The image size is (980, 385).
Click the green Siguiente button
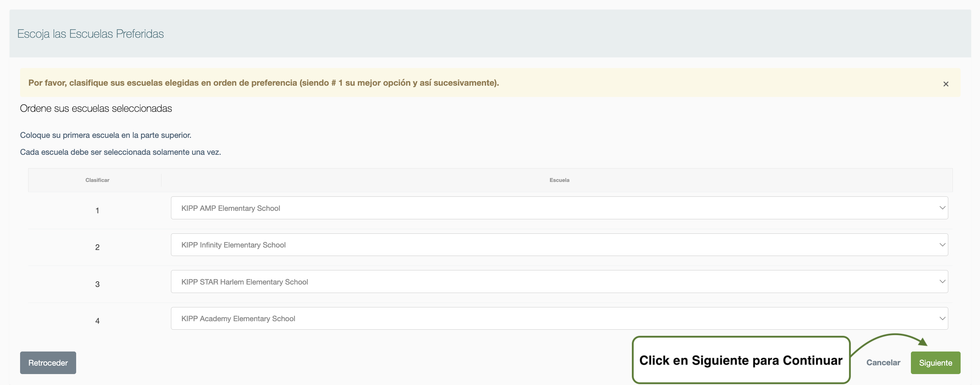[936, 362]
